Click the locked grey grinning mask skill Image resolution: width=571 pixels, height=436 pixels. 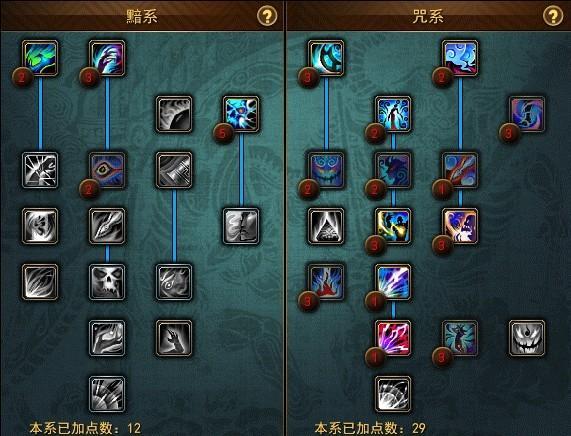[527, 338]
